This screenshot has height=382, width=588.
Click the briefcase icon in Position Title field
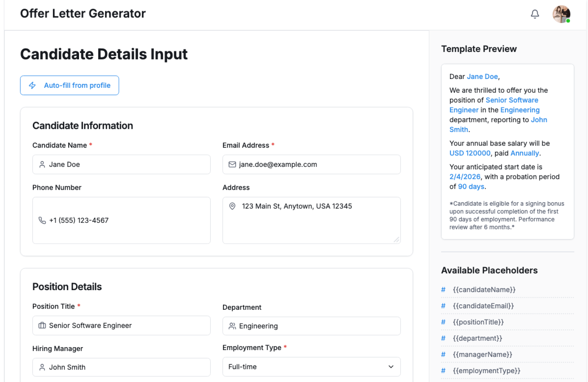42,325
